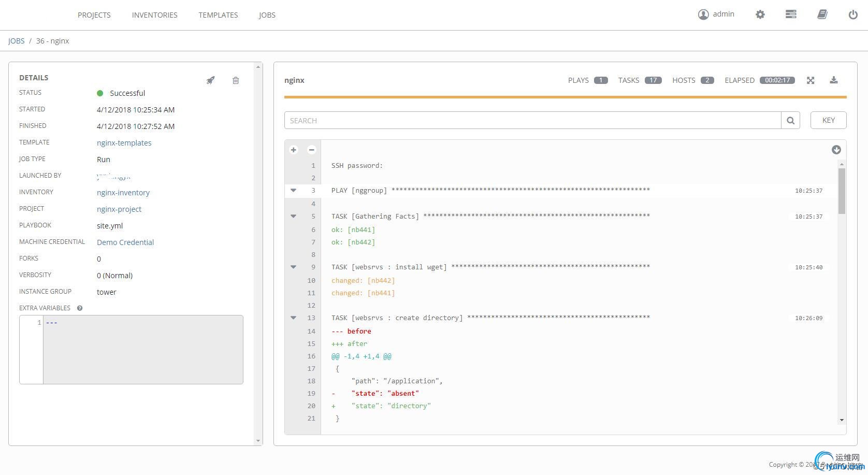Relaunch job using the rocket icon
868x475 pixels.
pos(210,80)
